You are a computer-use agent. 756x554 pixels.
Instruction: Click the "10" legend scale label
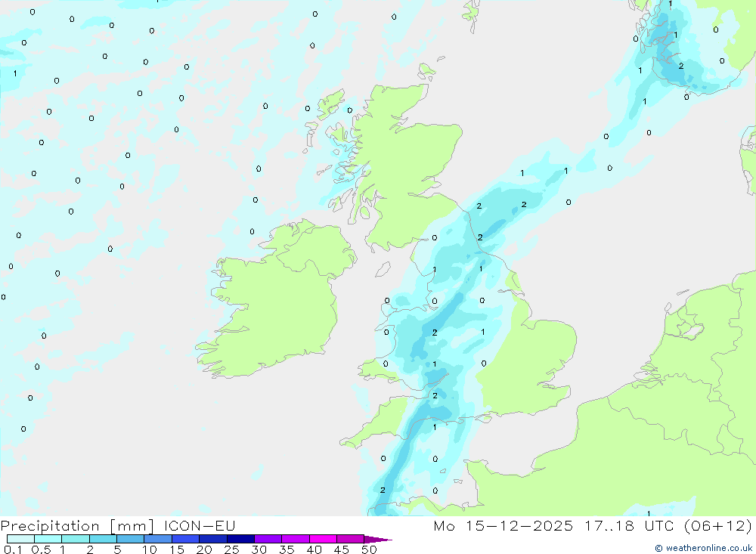pos(150,549)
